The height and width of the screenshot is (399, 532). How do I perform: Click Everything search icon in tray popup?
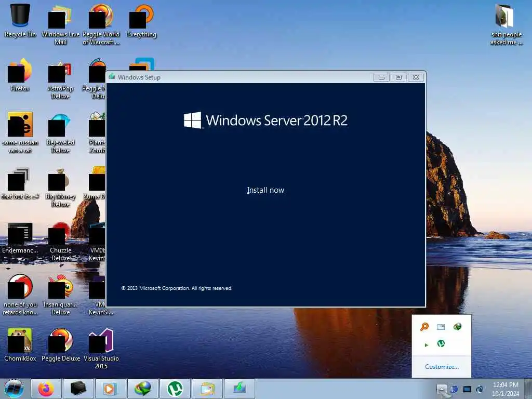(x=424, y=326)
